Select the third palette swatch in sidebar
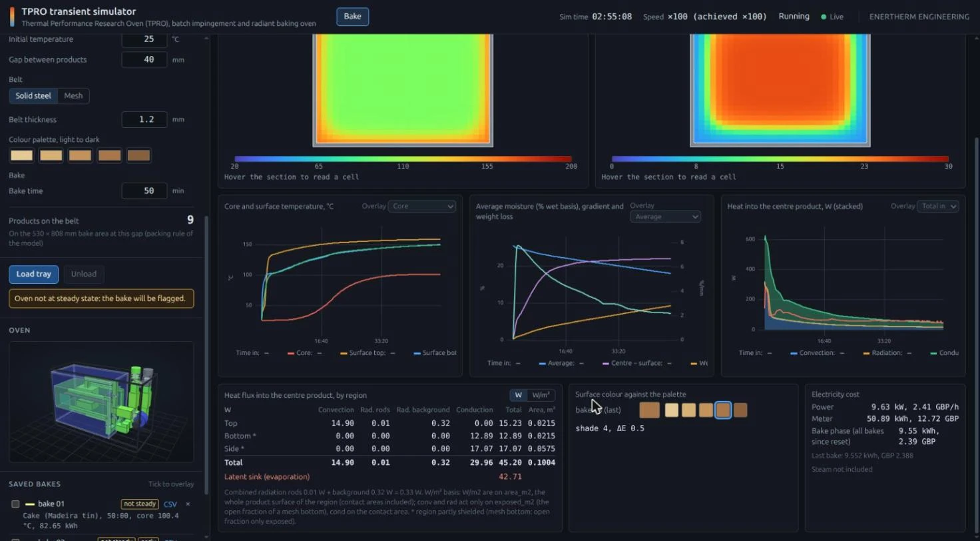Viewport: 980px width, 541px height. (x=80, y=155)
